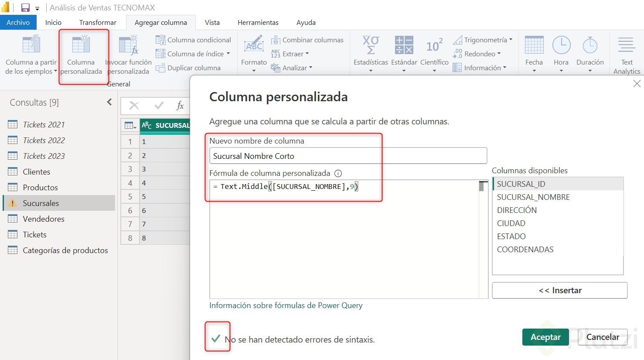
Task: Select the Tickets query without a year
Action: (x=59, y=234)
